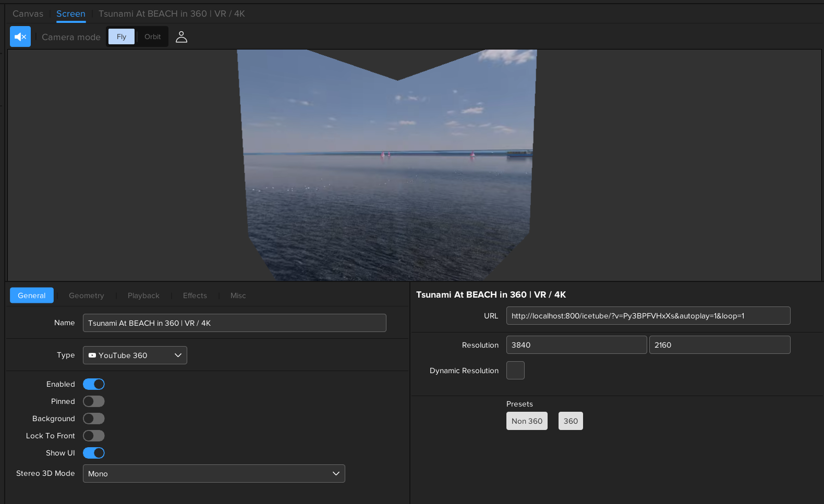Open the Canvas tab
This screenshot has height=504, width=824.
click(x=28, y=14)
